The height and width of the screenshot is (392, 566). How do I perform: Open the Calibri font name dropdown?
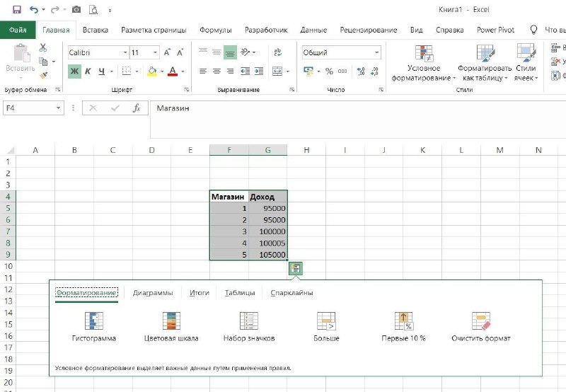[125, 52]
